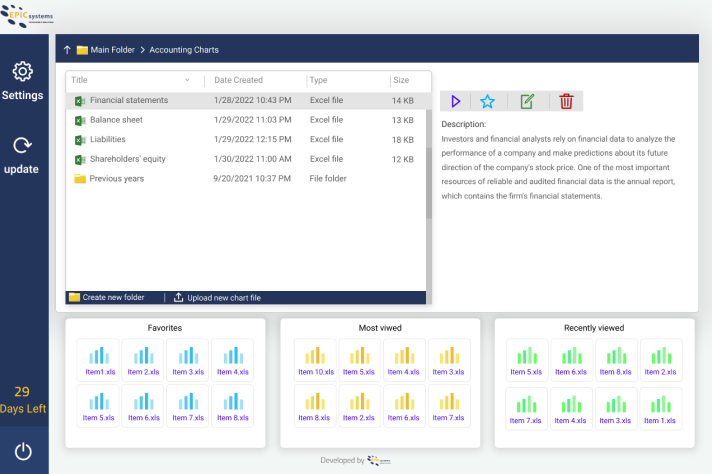The width and height of the screenshot is (712, 474).
Task: Click the update refresh icon
Action: [23, 146]
